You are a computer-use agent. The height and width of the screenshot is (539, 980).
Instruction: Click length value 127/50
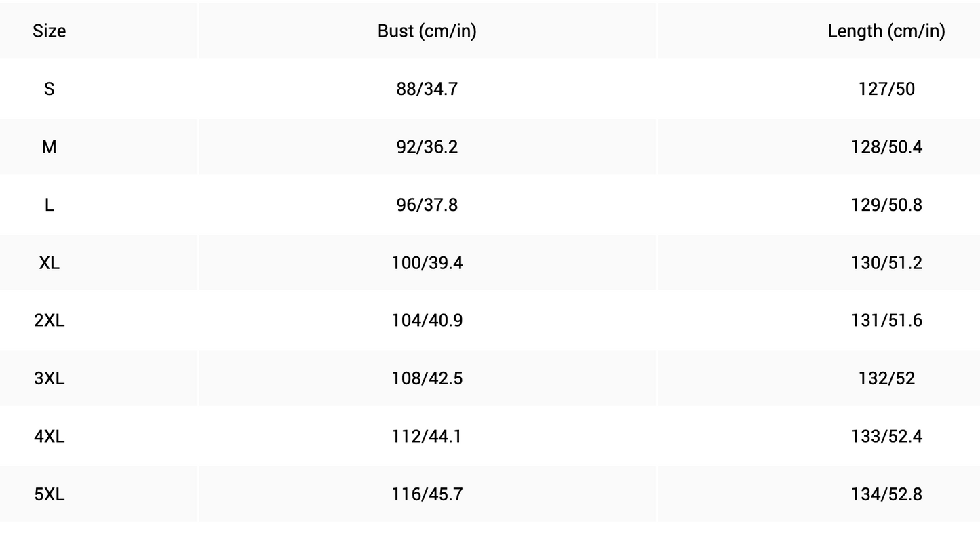[886, 89]
